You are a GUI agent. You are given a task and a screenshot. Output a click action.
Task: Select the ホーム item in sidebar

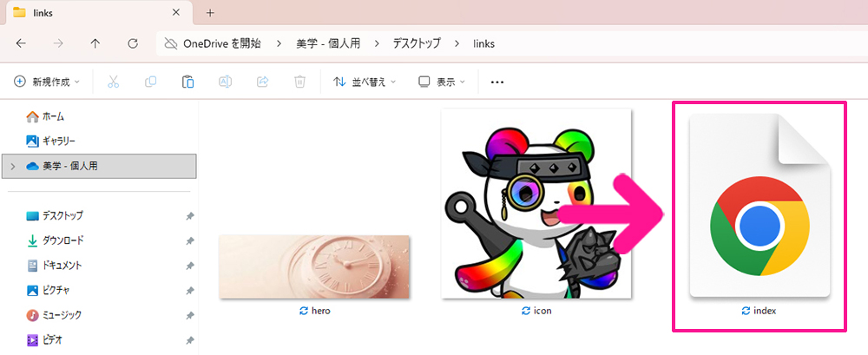coord(53,116)
